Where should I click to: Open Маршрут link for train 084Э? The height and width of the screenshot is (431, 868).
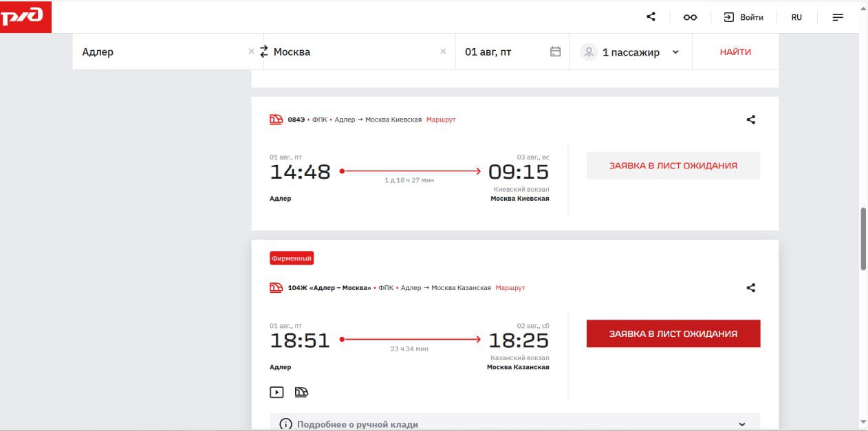[x=441, y=120]
